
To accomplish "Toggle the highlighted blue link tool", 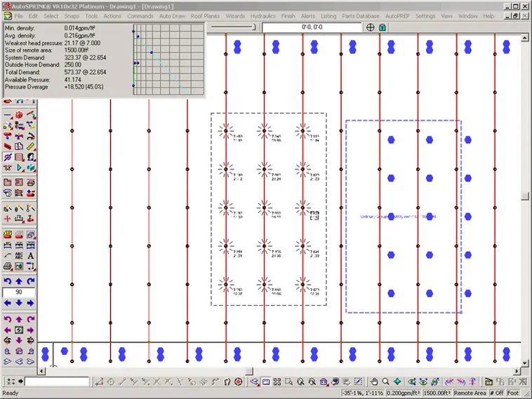I will pos(8,157).
